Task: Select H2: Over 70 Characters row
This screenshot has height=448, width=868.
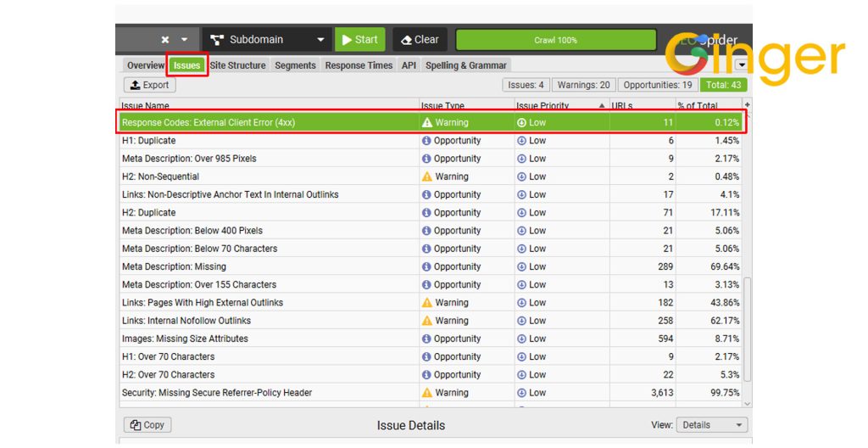Action: point(431,375)
